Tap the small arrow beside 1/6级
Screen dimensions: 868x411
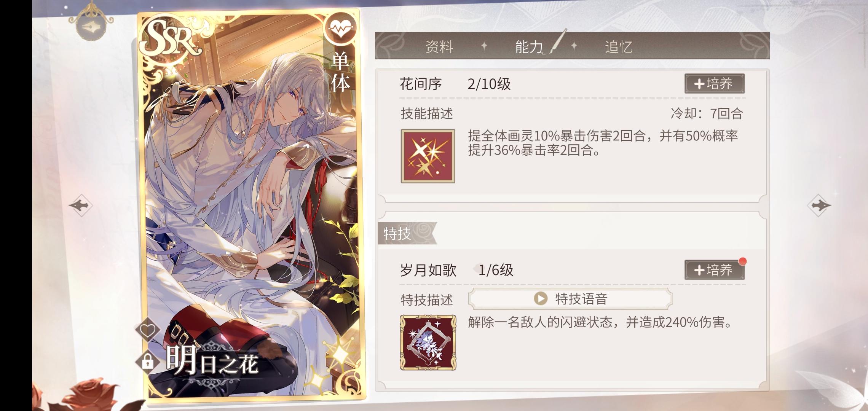(475, 269)
